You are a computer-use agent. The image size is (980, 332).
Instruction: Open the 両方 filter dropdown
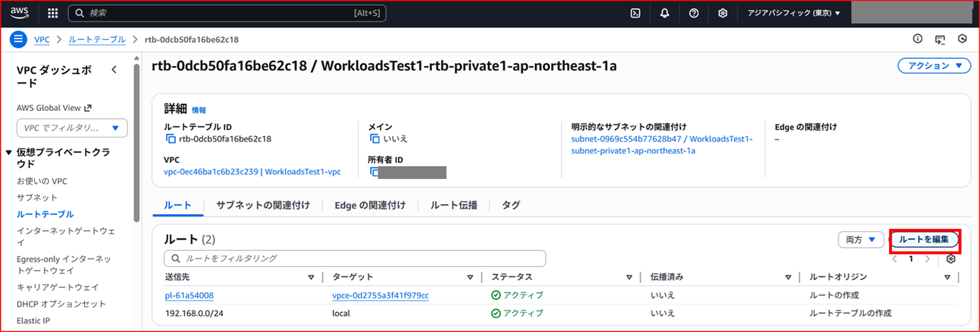point(861,239)
